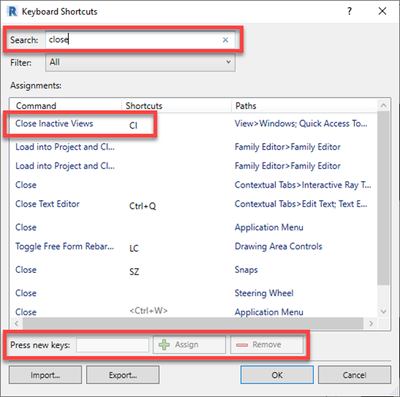Click the Press new keys input field
Image resolution: width=400 pixels, height=397 pixels.
[x=113, y=345]
